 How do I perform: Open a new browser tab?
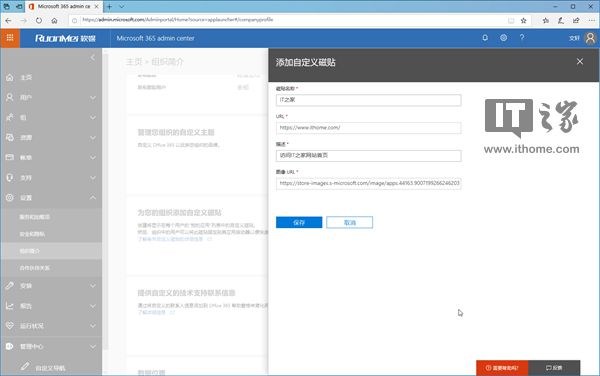(x=109, y=7)
